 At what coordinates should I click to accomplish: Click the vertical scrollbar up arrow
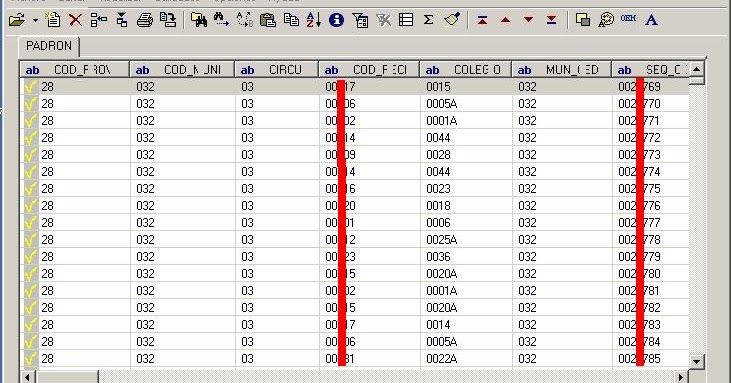pos(697,69)
